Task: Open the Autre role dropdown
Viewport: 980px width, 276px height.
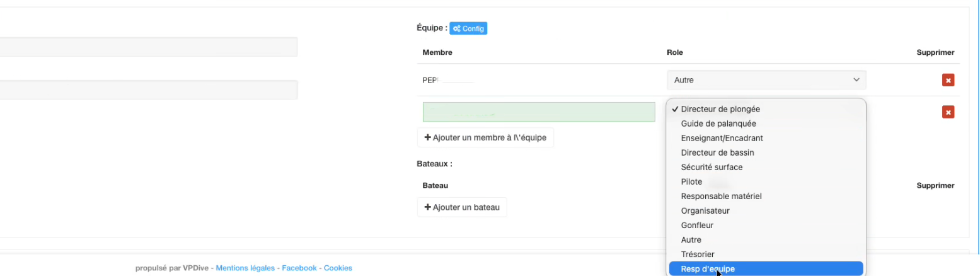Action: (766, 80)
